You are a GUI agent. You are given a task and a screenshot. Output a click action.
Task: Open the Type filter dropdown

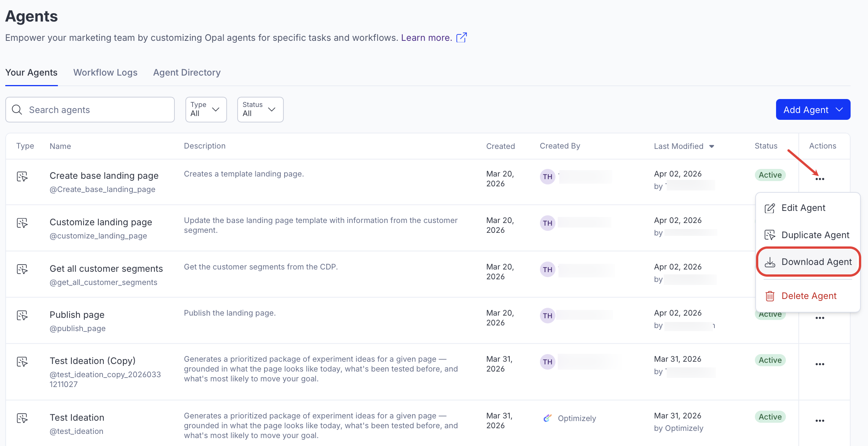pyautogui.click(x=206, y=110)
